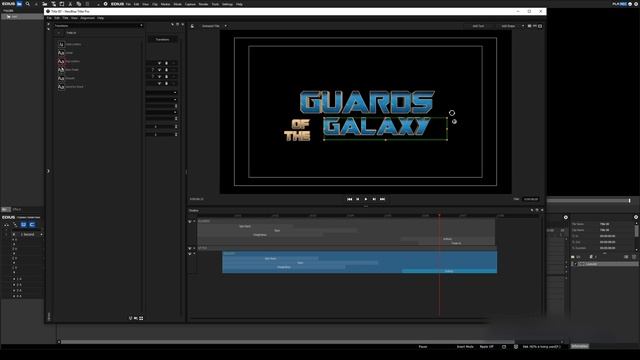Click the time field beside playback controls

531,199
